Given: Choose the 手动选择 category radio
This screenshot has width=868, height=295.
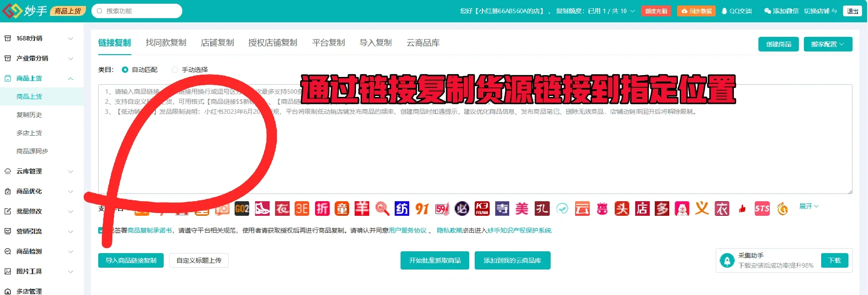Looking at the screenshot, I should (175, 70).
